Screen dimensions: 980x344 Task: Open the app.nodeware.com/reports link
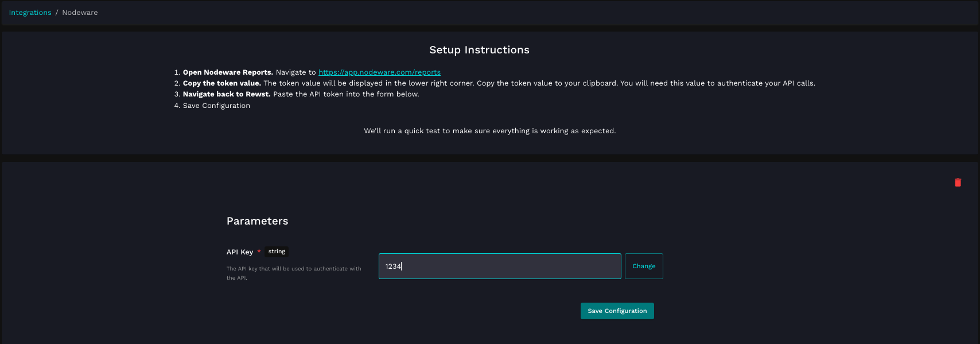[379, 72]
